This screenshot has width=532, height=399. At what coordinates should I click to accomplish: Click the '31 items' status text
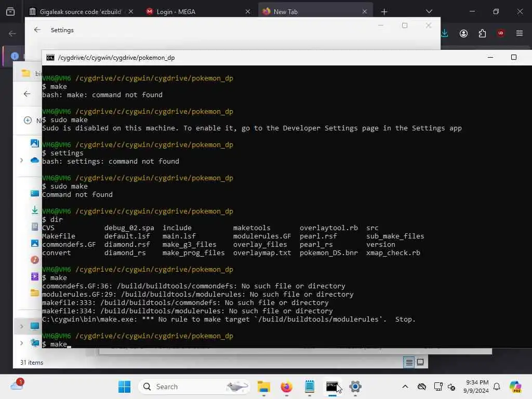tap(32, 363)
